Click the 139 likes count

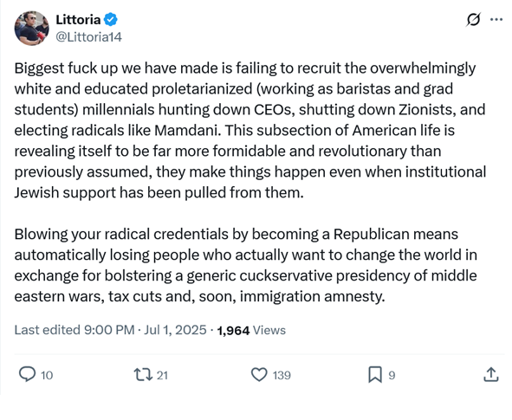coord(282,375)
